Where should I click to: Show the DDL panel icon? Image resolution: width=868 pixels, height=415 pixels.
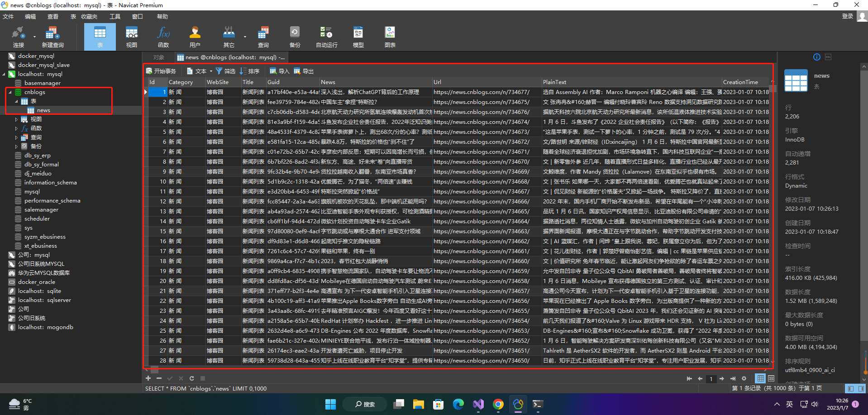click(828, 57)
